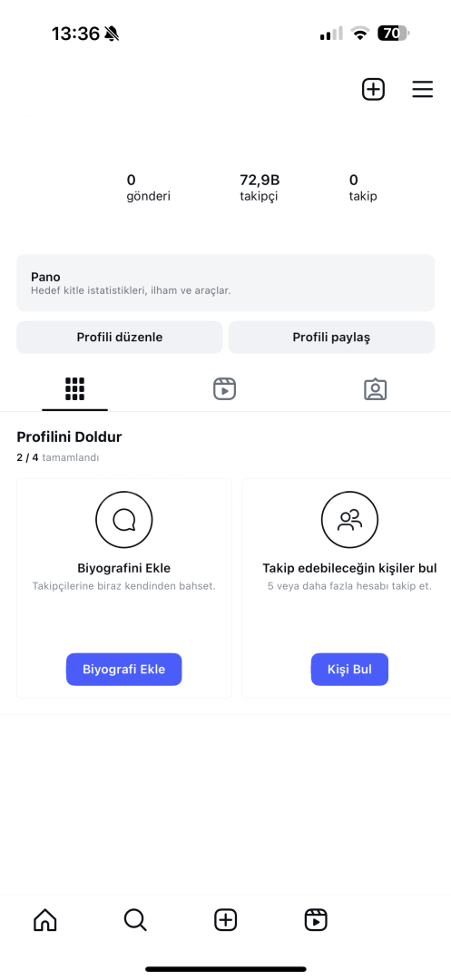
Task: Open the Search magnifier icon
Action: [x=135, y=920]
